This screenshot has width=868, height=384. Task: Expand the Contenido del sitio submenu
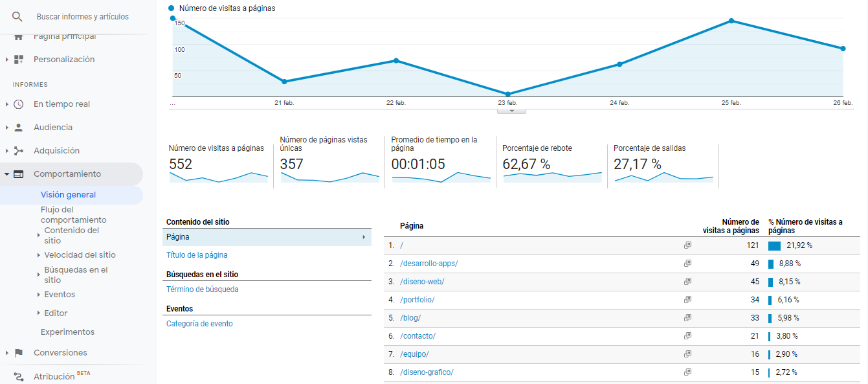click(39, 236)
